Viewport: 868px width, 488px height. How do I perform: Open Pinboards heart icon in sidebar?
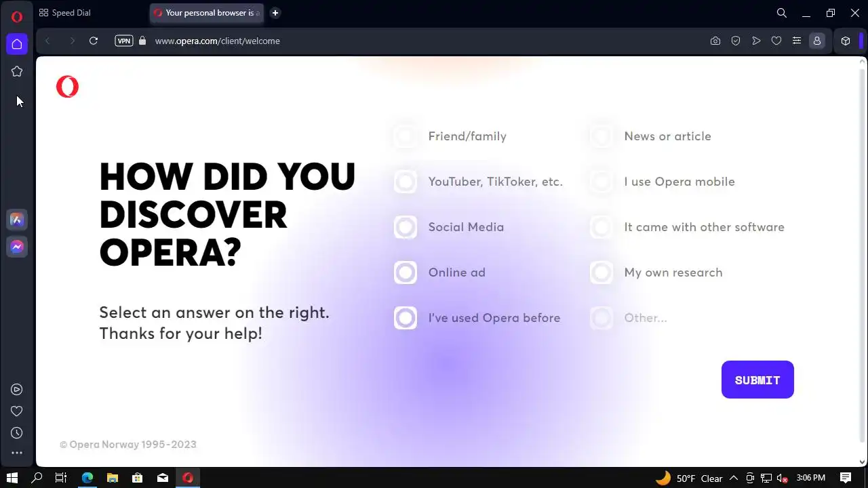pyautogui.click(x=17, y=411)
